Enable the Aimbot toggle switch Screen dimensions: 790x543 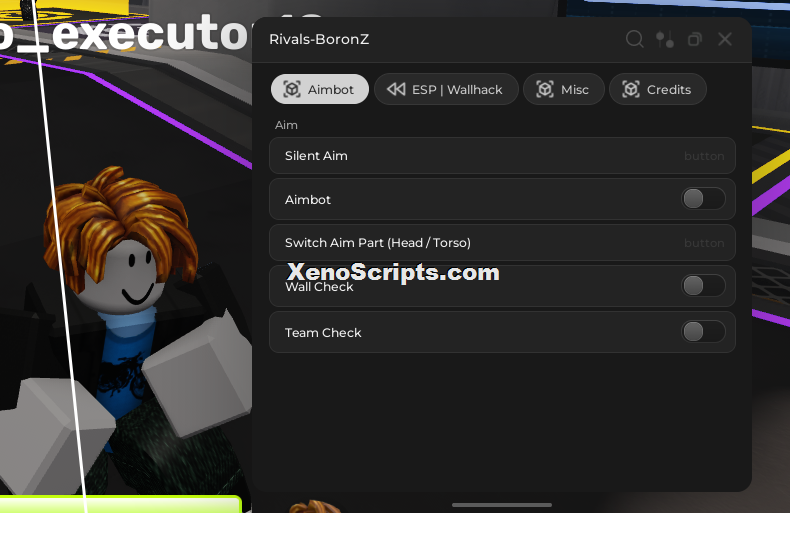point(703,198)
